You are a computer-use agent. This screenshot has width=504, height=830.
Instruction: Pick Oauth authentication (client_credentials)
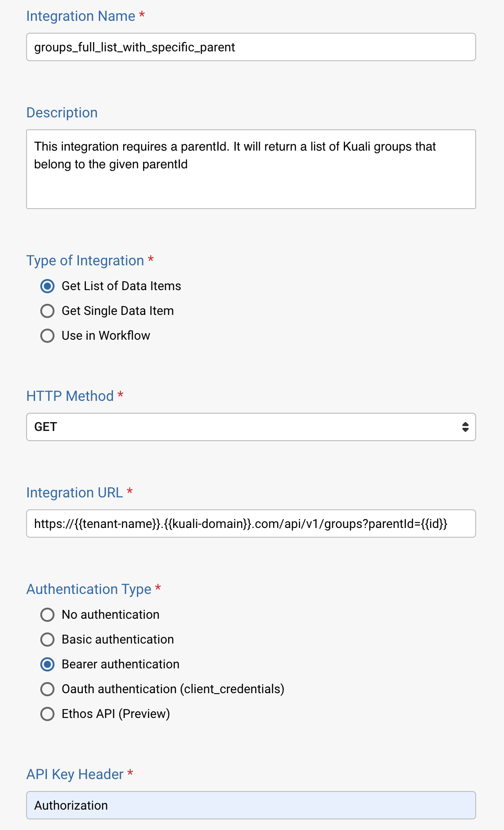tap(47, 689)
